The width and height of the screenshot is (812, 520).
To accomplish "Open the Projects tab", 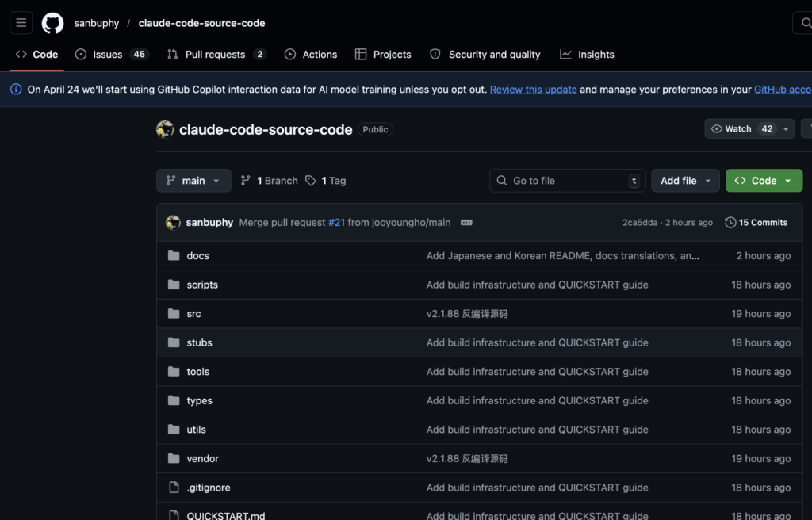I will pos(383,55).
